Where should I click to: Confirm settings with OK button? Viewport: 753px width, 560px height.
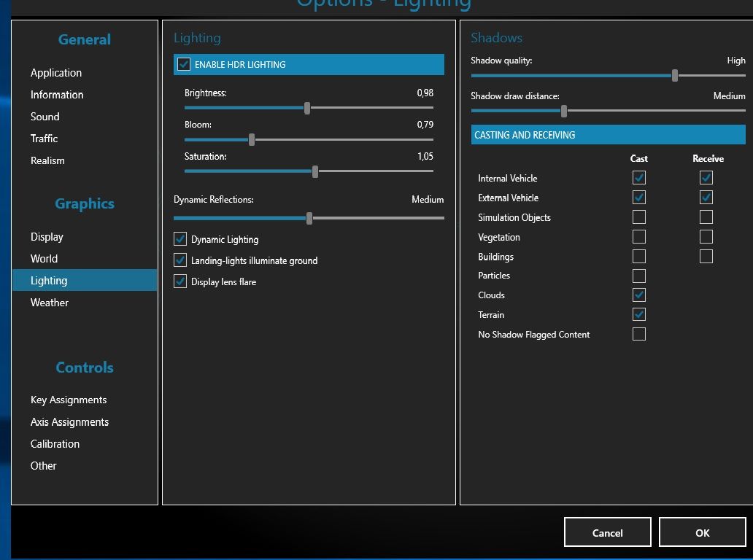(702, 532)
